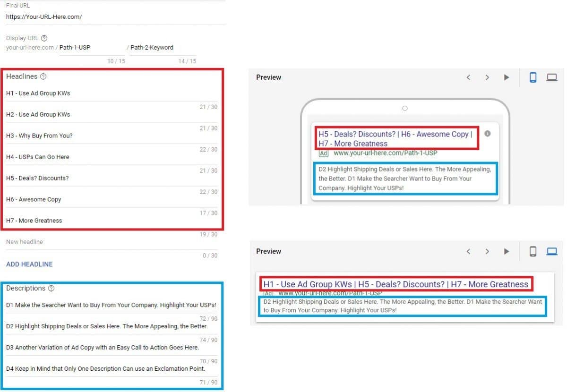Open the Headlines help tooltip
The width and height of the screenshot is (567, 392).
pos(43,76)
